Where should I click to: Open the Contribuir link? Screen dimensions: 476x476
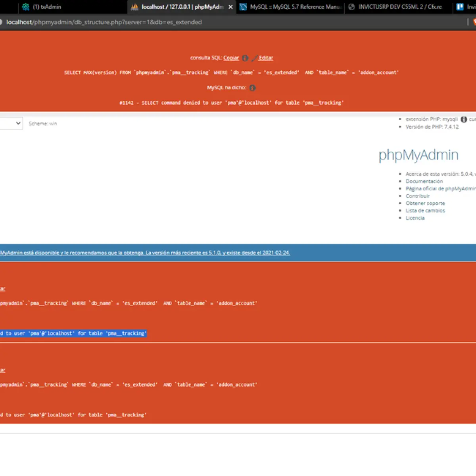(x=418, y=196)
